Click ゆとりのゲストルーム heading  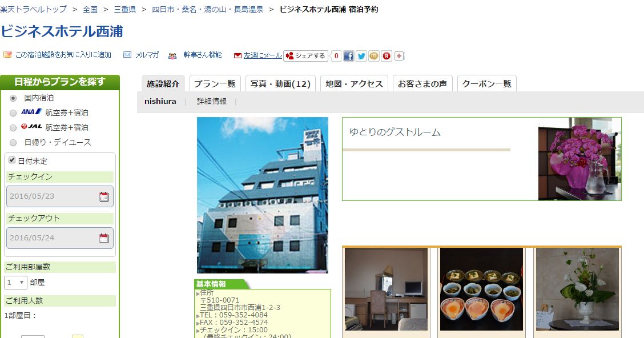tap(395, 132)
